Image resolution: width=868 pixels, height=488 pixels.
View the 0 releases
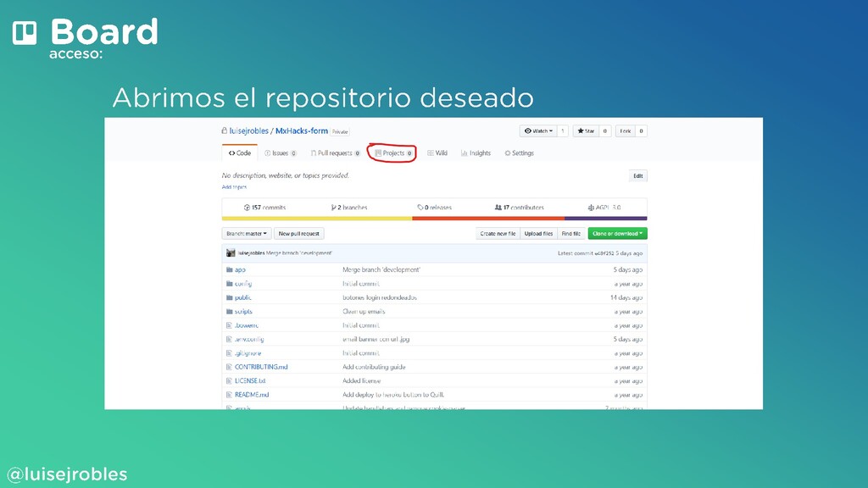[x=435, y=208]
